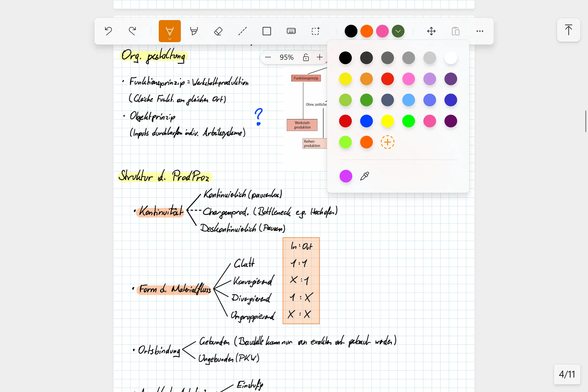Open the active orange pen tool options

click(x=170, y=31)
